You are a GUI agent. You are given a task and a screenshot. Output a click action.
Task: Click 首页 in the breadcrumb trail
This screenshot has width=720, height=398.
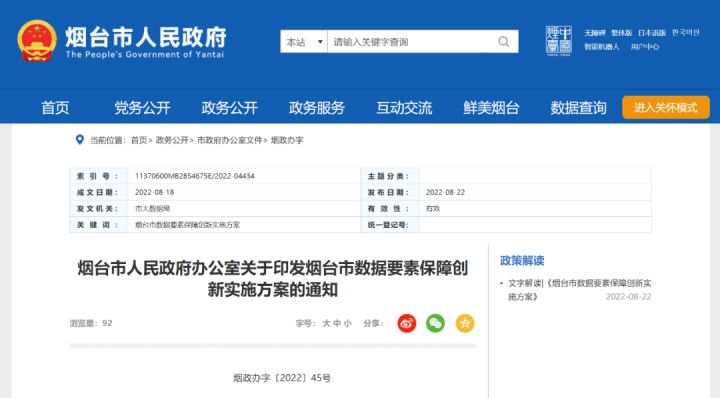point(139,140)
